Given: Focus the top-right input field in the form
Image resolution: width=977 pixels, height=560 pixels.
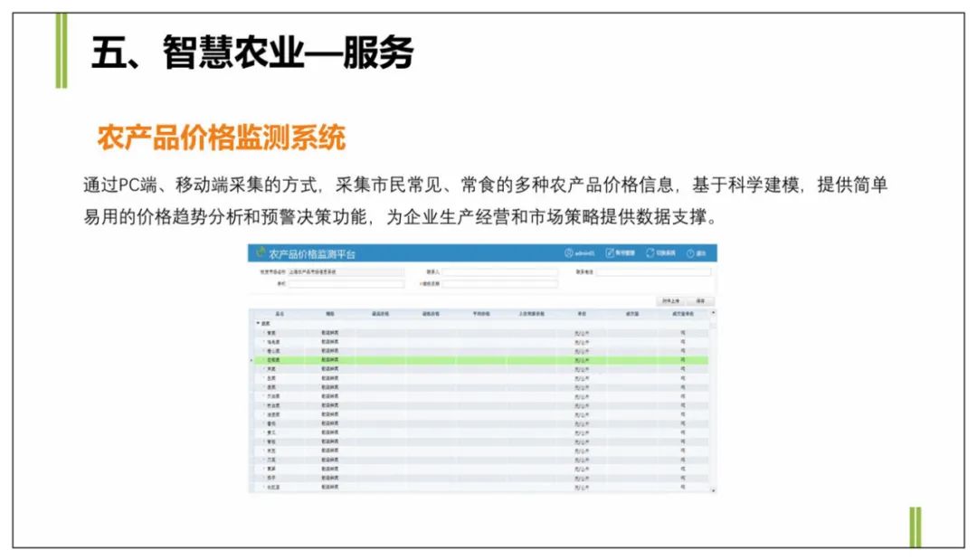Looking at the screenshot, I should (653, 271).
